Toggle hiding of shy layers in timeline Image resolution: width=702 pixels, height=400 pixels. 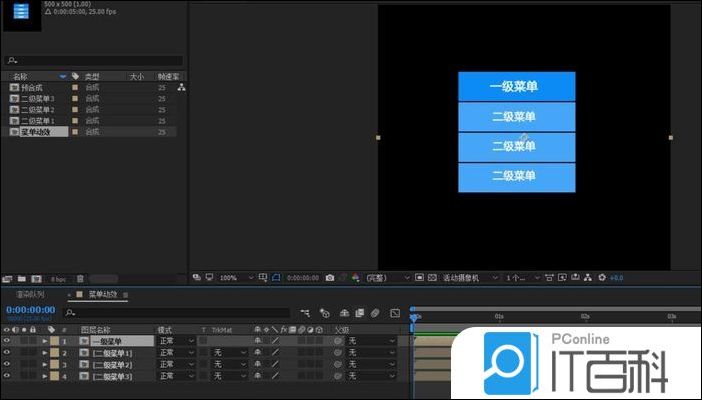pos(344,313)
